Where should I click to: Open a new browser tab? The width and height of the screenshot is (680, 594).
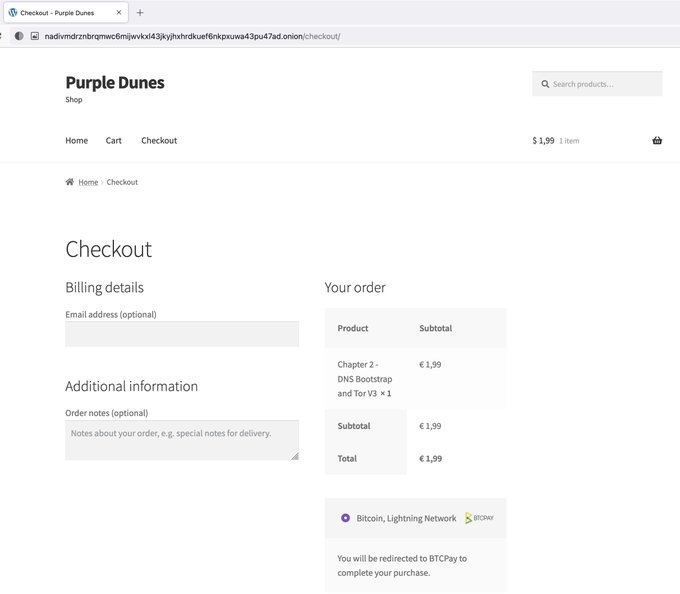tap(140, 13)
